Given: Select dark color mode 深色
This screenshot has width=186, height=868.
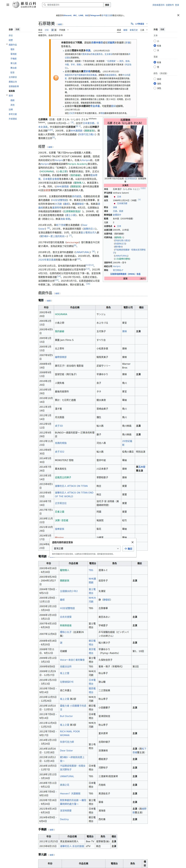Looking at the screenshot, I should [155, 88].
